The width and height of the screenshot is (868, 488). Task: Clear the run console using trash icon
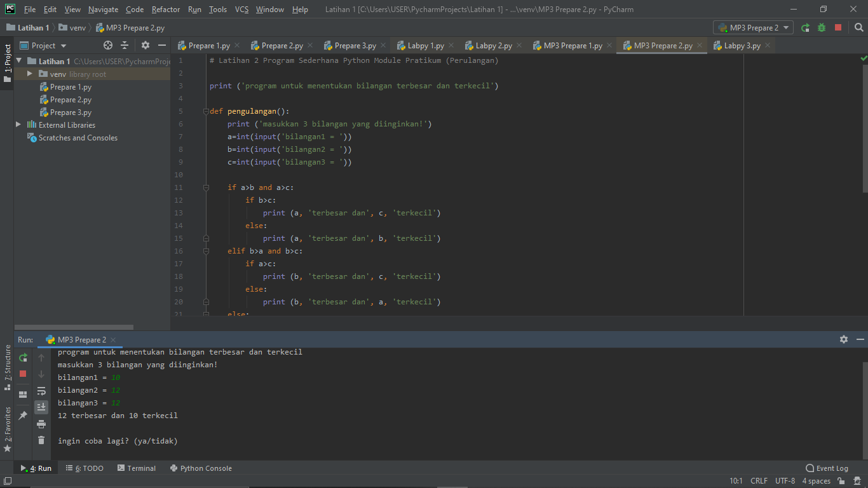(41, 439)
